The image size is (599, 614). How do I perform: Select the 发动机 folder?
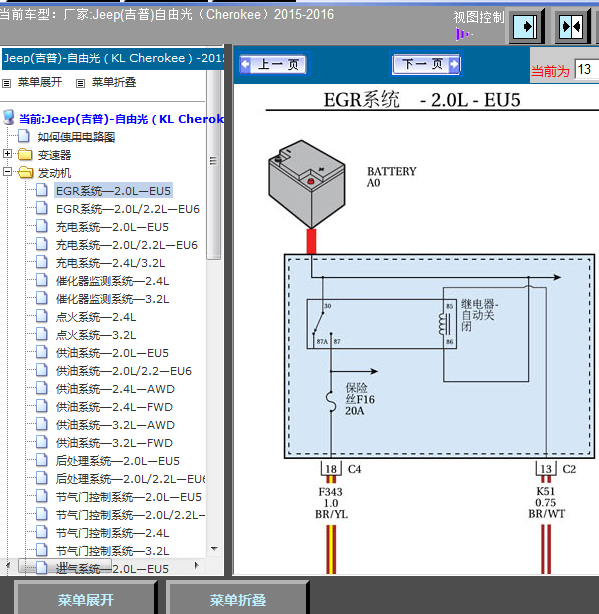[54, 173]
